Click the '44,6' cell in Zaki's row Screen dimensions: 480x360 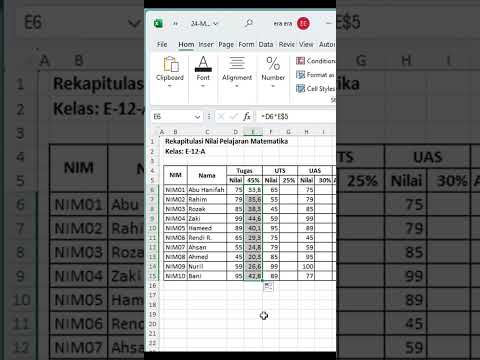[253, 219]
